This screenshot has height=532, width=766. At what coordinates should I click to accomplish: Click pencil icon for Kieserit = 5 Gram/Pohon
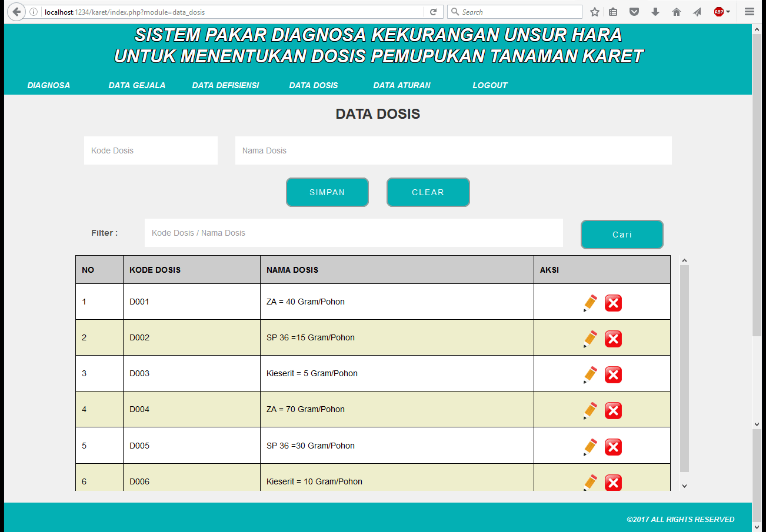[590, 374]
